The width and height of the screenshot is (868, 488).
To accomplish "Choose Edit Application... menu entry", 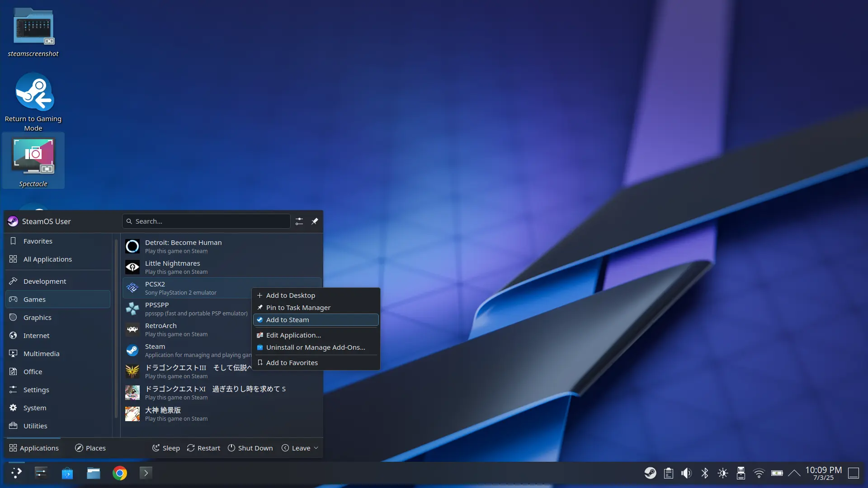I will (316, 335).
